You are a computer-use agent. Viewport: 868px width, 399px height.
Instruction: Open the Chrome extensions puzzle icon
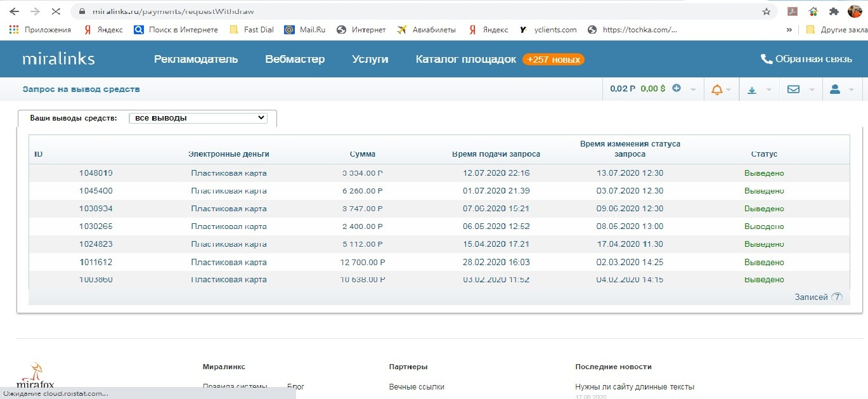point(834,11)
